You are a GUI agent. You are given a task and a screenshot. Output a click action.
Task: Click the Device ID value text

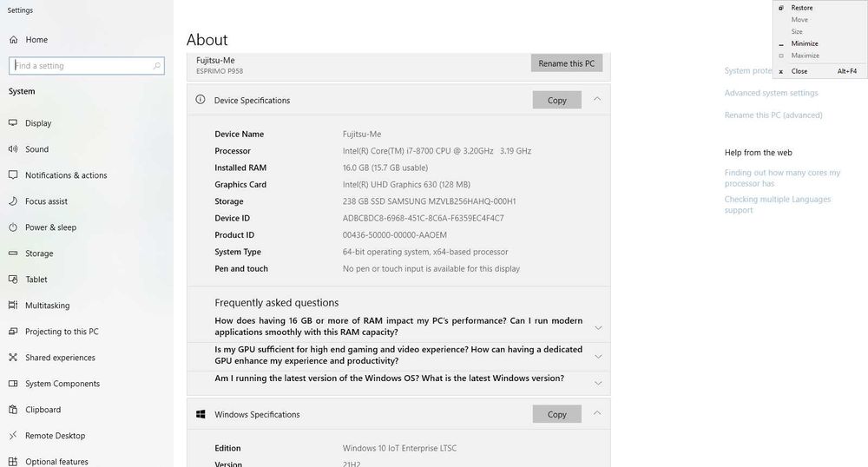423,218
